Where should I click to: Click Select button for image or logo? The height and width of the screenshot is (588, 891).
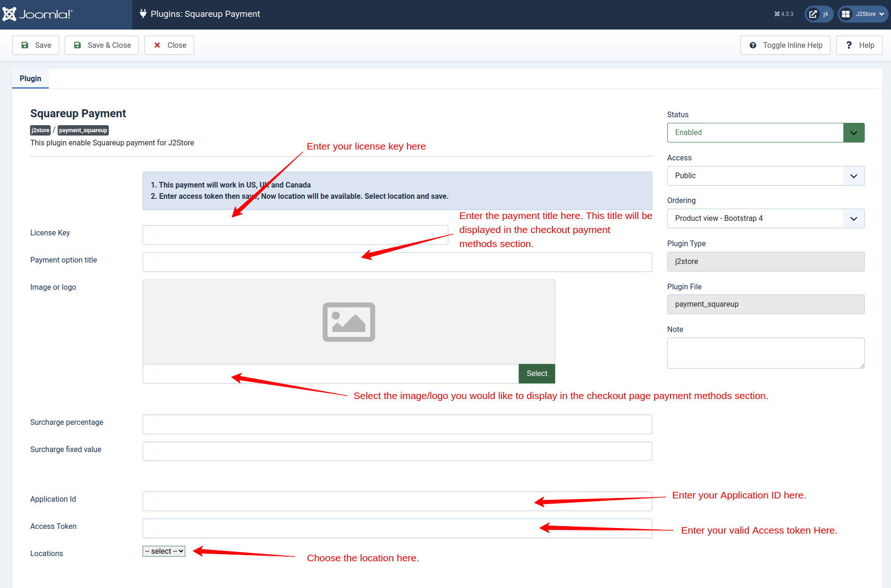[537, 374]
